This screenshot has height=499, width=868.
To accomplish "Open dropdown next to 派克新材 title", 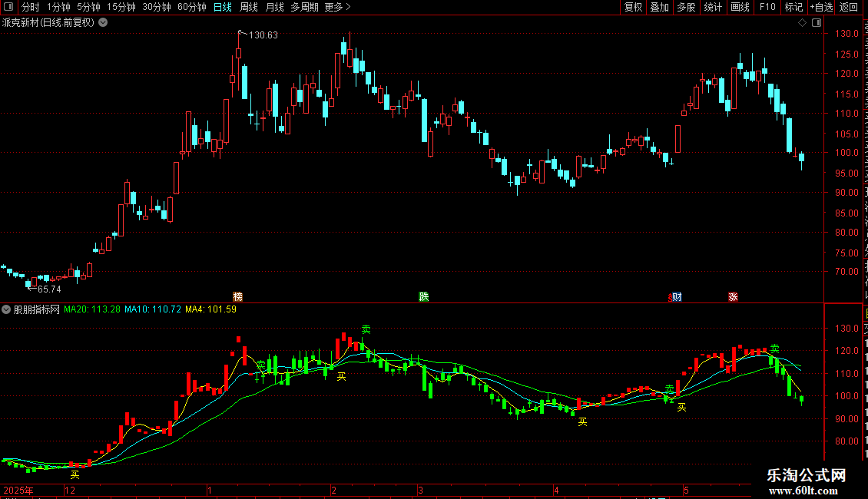I will [103, 23].
